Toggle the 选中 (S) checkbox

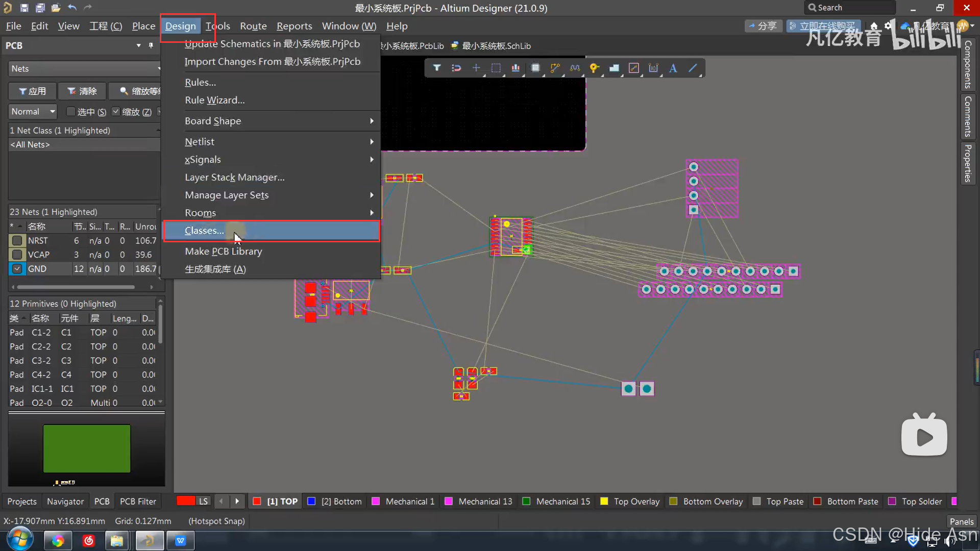click(71, 111)
